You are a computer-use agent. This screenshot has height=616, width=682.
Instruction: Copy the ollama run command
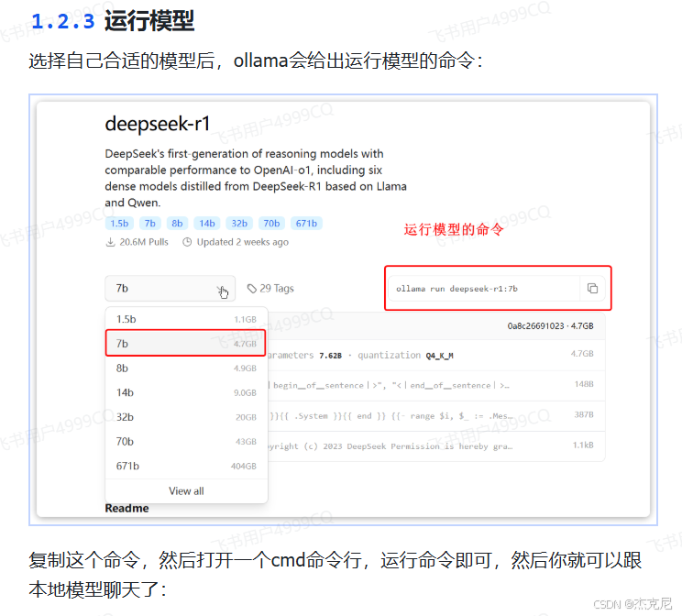(592, 289)
